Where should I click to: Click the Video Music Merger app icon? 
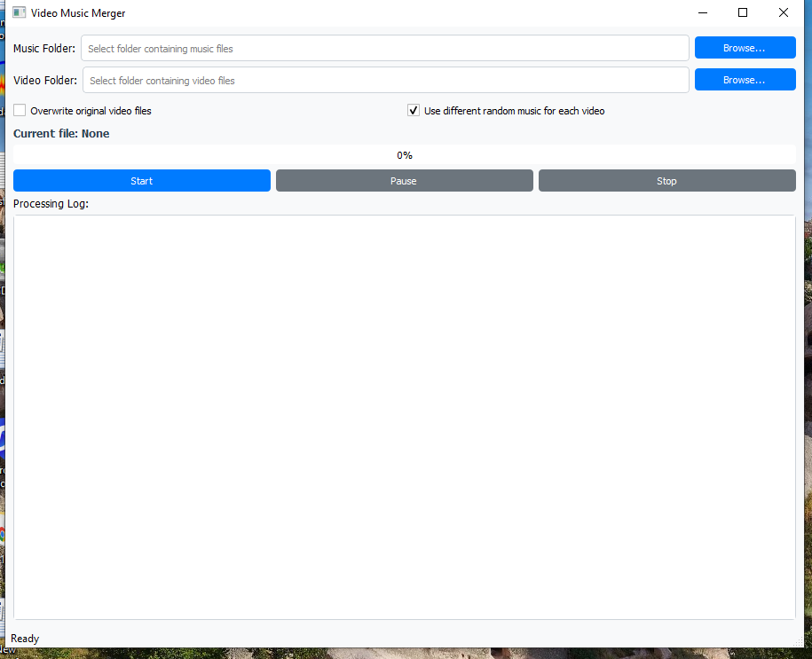click(x=18, y=13)
